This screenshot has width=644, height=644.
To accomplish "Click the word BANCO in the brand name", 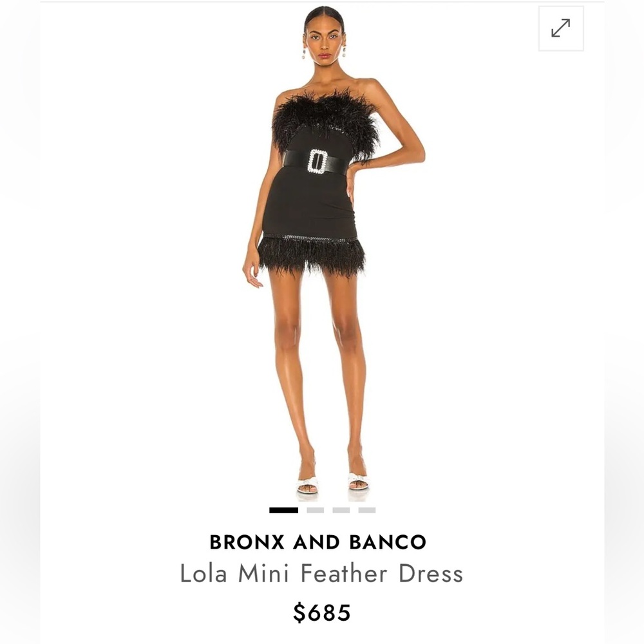I will click(x=388, y=542).
